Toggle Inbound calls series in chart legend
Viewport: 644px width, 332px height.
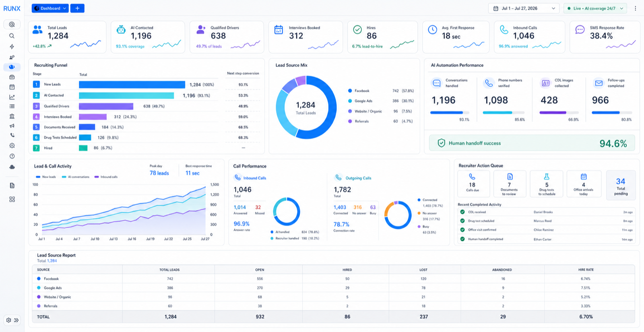click(106, 177)
